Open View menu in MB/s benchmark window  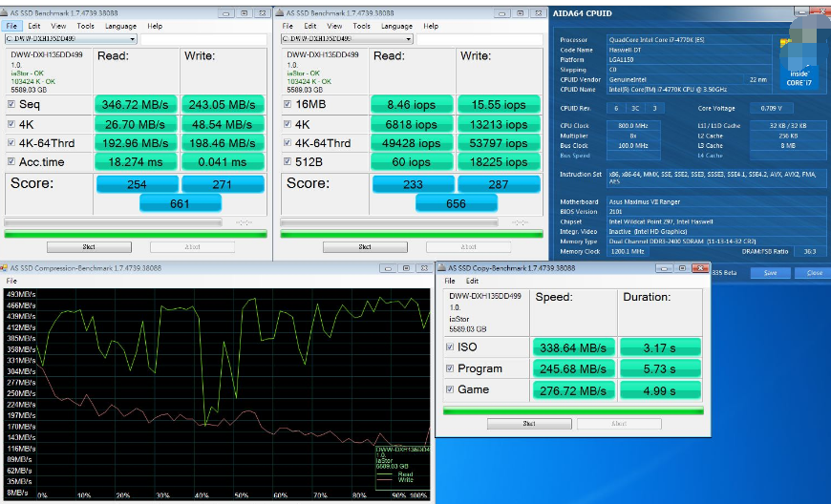click(58, 26)
